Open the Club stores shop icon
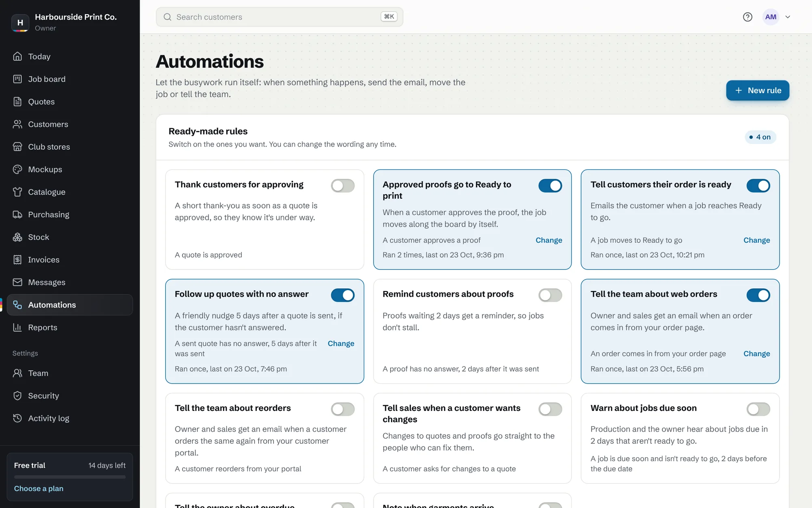 click(x=17, y=147)
